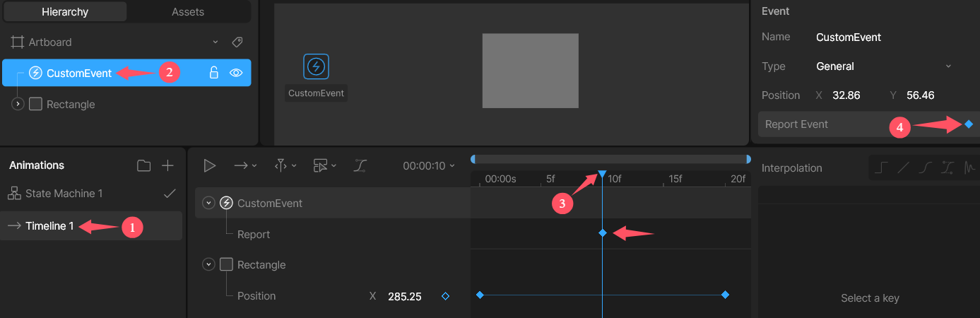Open the event Type General dropdown

click(x=883, y=66)
